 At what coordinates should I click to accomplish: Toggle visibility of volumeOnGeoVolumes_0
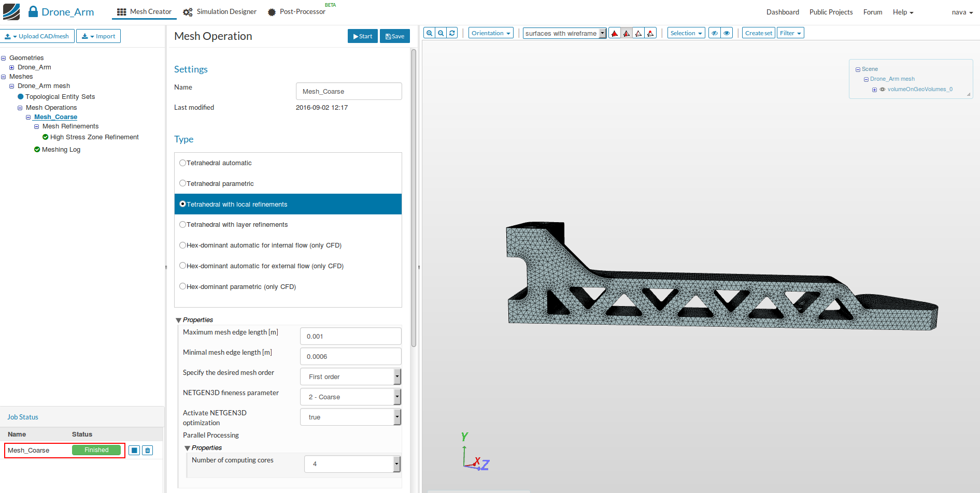pyautogui.click(x=883, y=90)
